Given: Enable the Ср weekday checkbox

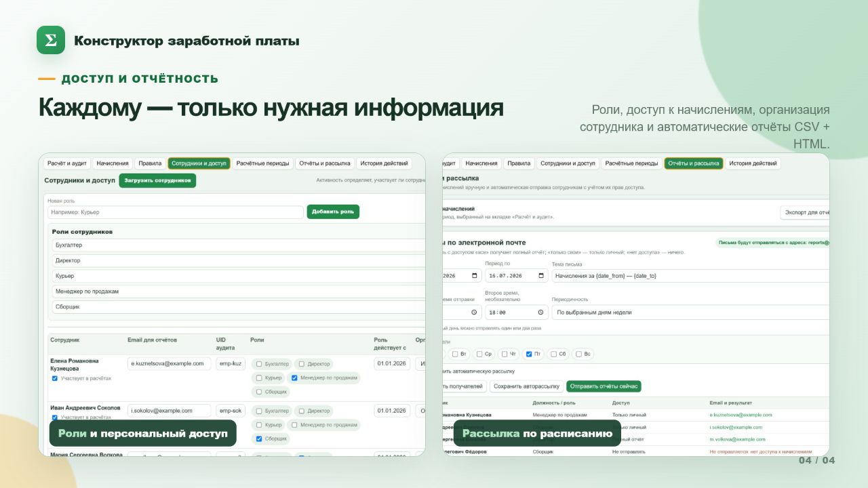Looking at the screenshot, I should pos(479,354).
